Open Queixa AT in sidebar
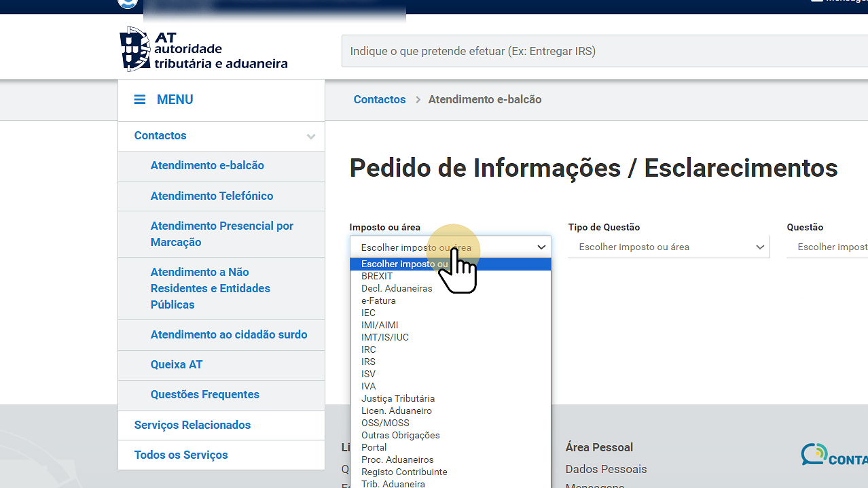Image resolution: width=868 pixels, height=488 pixels. pos(177,365)
